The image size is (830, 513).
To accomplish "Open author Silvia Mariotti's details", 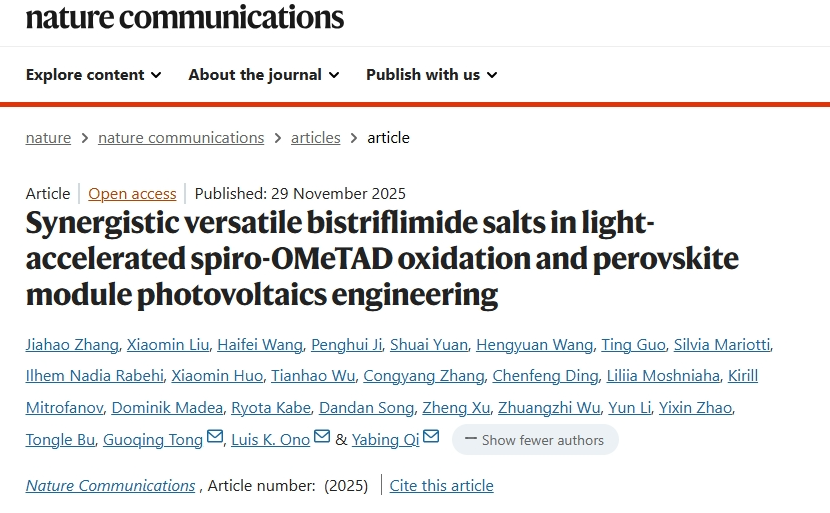I will click(721, 345).
